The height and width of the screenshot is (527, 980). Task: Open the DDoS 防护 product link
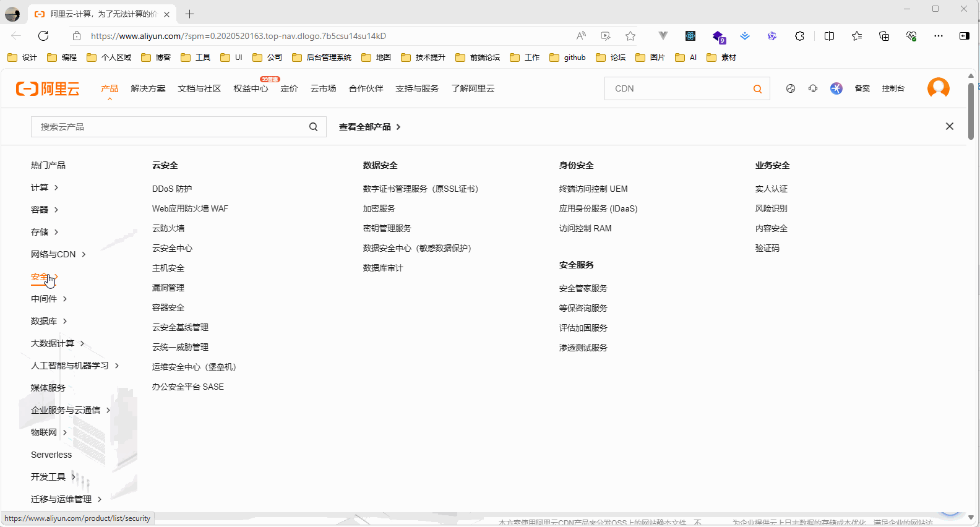[x=172, y=189]
